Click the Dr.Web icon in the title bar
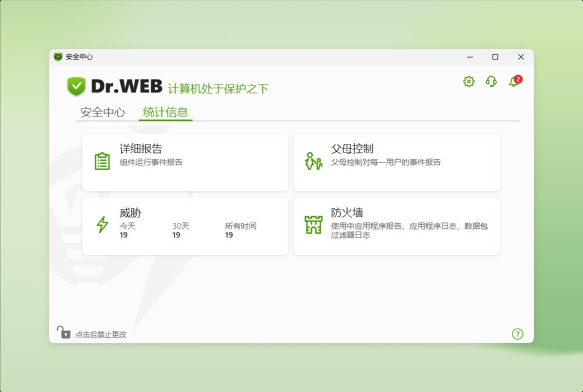 59,57
